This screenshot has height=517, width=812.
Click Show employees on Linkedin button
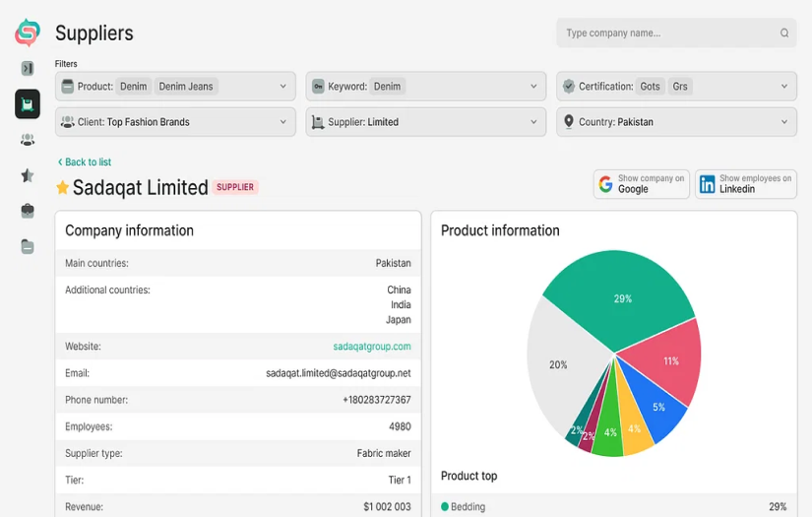[x=746, y=184]
